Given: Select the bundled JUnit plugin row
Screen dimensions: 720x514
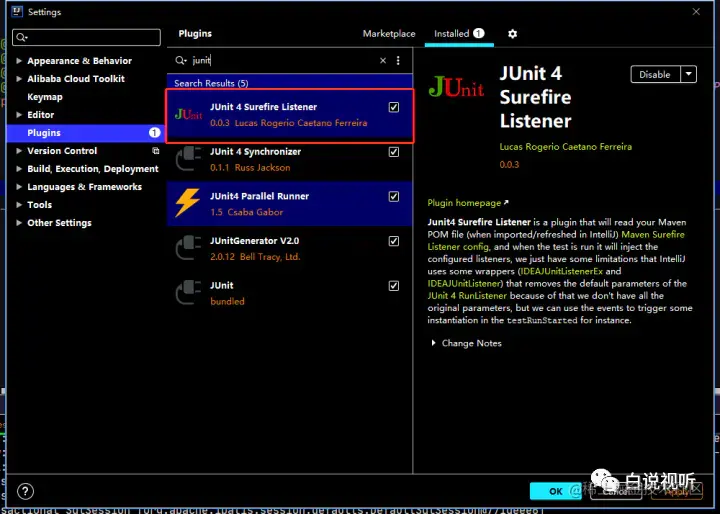Looking at the screenshot, I should coord(289,293).
